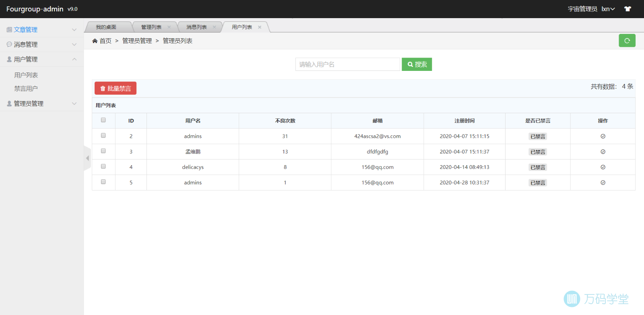Viewport: 644px width, 315px height.
Task: Click the 首页 breadcrumb link
Action: pos(105,41)
